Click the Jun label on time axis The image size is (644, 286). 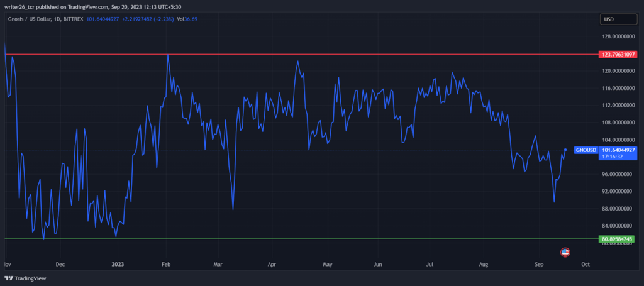378,264
